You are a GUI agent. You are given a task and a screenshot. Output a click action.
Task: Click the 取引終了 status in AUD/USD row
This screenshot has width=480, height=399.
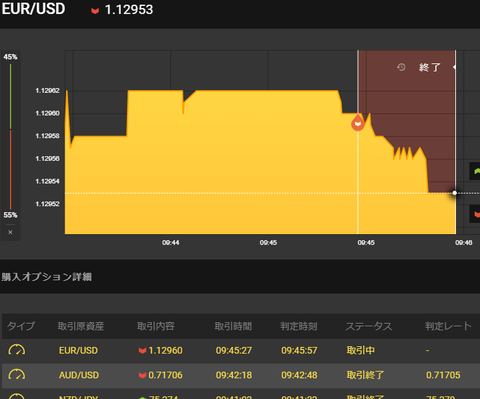point(365,375)
